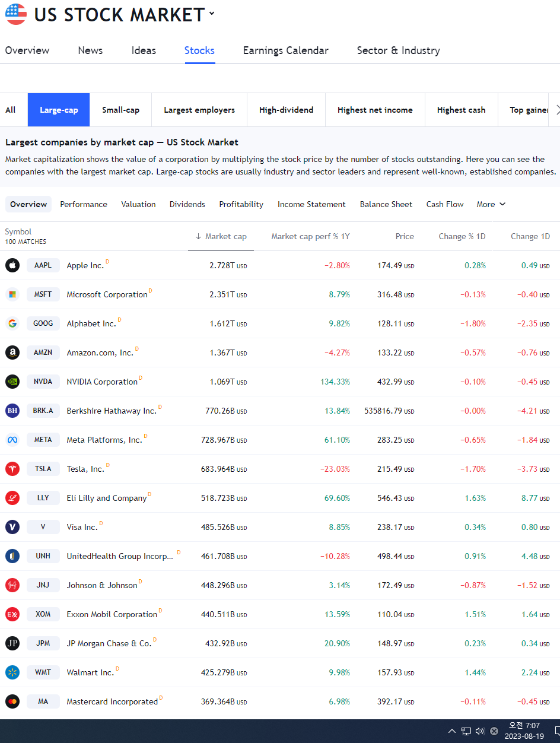The image size is (560, 743).
Task: Switch to Balance Sheet columns
Action: tap(386, 204)
